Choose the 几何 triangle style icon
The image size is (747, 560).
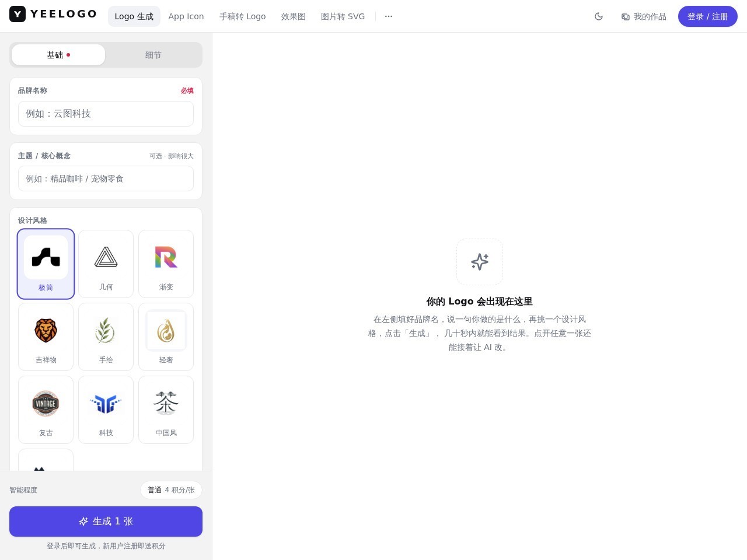[106, 264]
